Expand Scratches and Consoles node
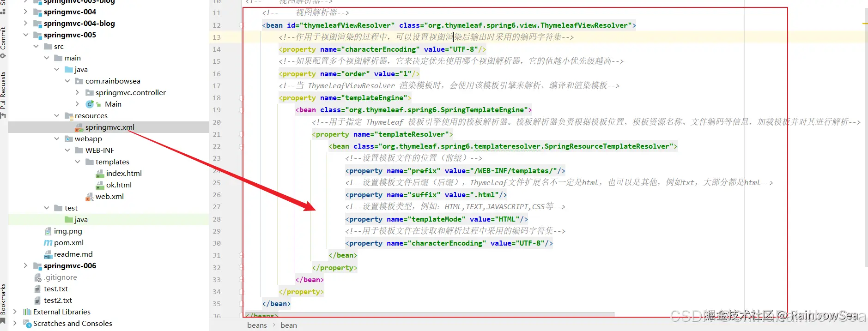 click(x=15, y=323)
